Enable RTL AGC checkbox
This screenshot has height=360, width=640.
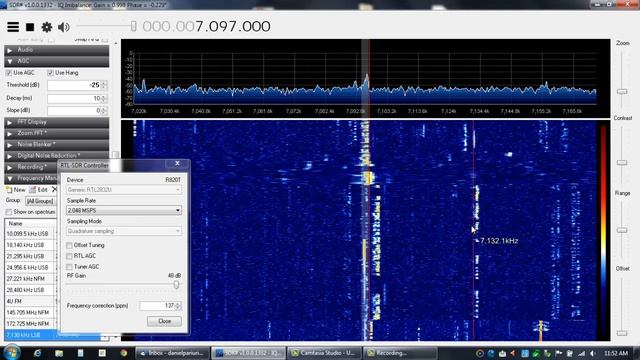pos(69,256)
